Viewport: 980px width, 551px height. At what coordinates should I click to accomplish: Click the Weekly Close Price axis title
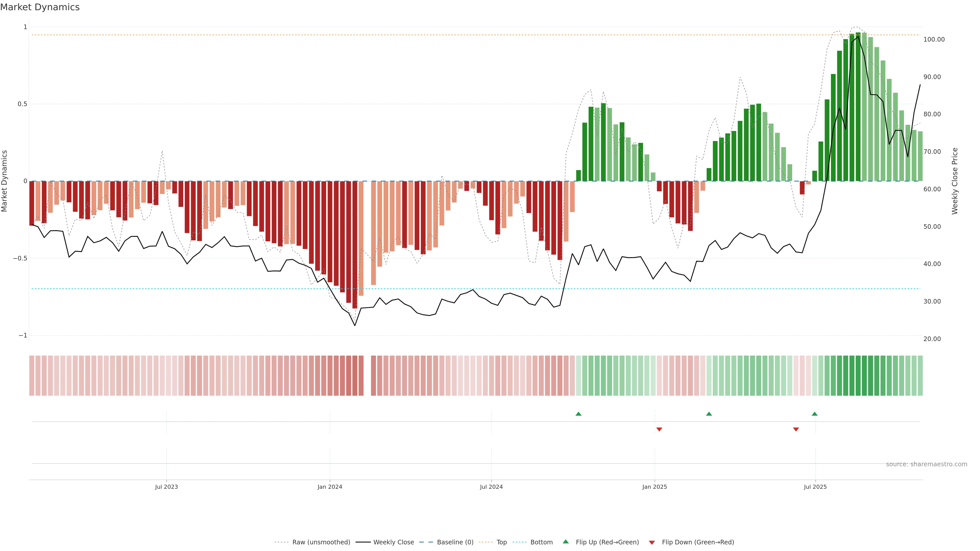coord(955,181)
